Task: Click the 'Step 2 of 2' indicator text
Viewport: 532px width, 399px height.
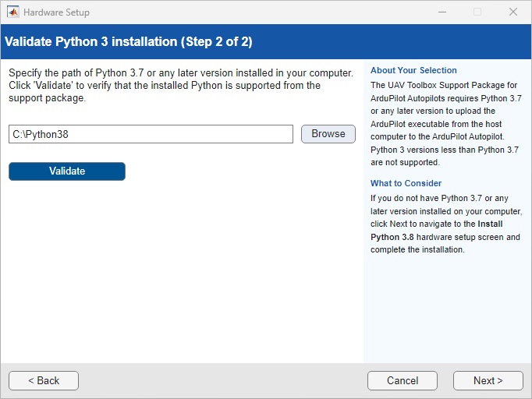Action: click(216, 42)
